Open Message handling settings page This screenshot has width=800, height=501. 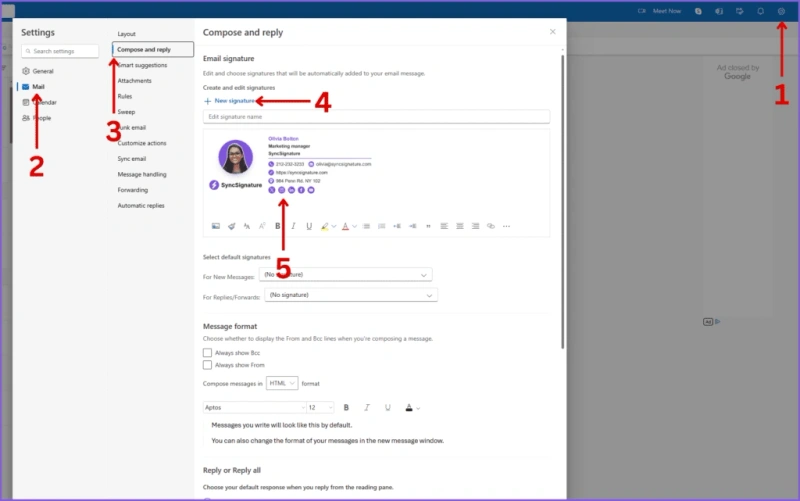[142, 174]
